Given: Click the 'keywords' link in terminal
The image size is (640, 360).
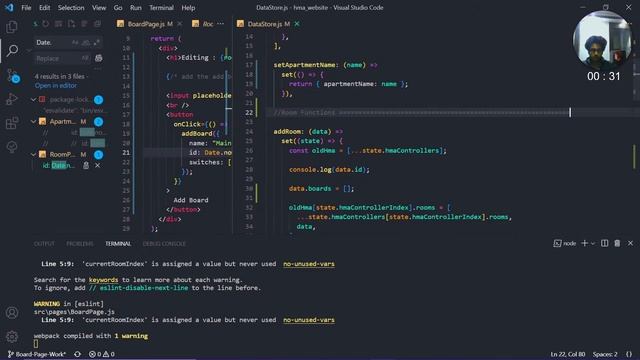Looking at the screenshot, I should [x=103, y=280].
